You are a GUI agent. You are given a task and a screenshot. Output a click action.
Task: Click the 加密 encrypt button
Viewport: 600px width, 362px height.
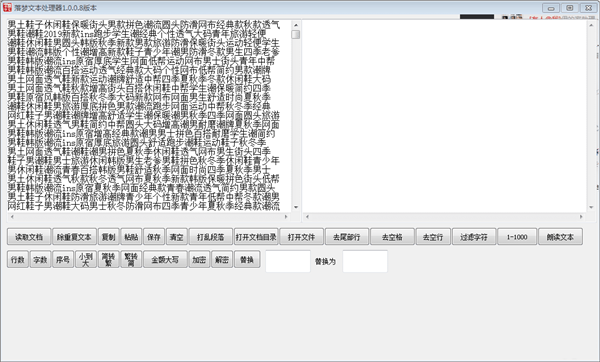pyautogui.click(x=199, y=259)
